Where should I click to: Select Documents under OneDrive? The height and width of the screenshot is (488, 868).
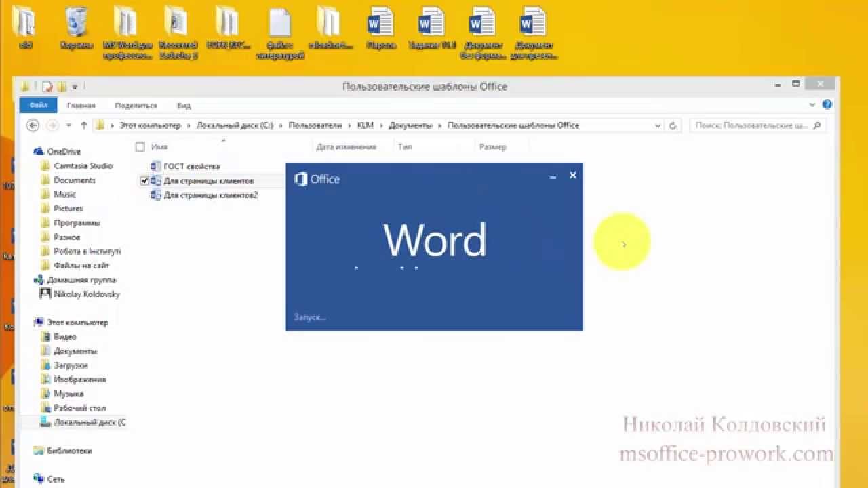pyautogui.click(x=75, y=180)
